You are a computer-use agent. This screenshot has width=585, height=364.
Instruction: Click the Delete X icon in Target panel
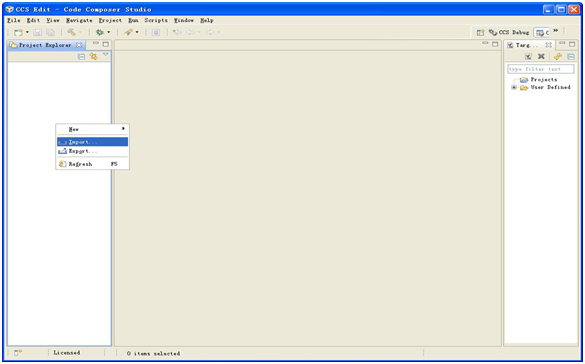click(x=541, y=57)
